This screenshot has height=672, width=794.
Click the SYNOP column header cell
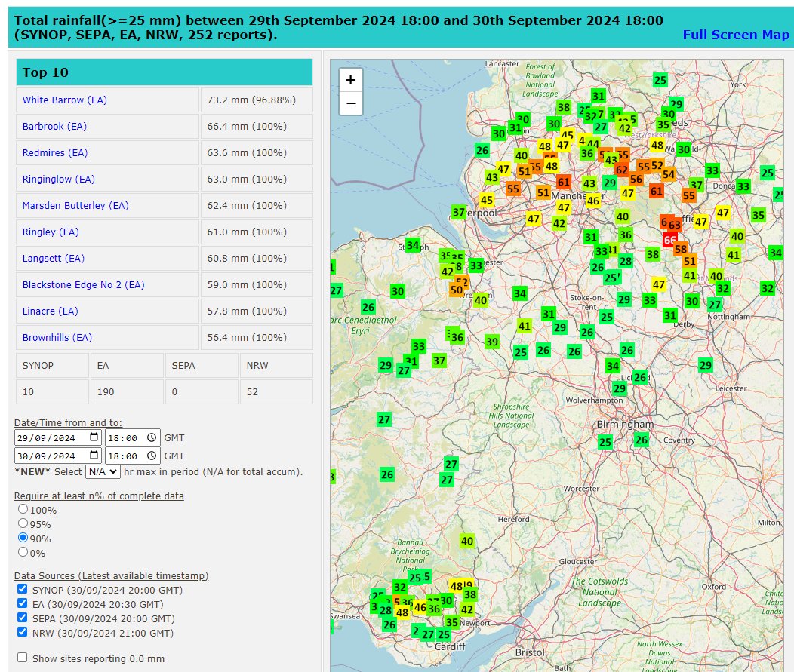click(x=52, y=365)
